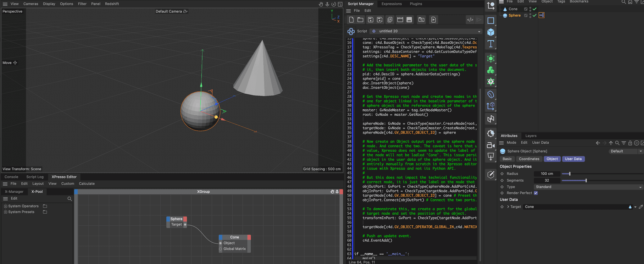
Task: Open the script folder search icon
Action: coord(421,20)
